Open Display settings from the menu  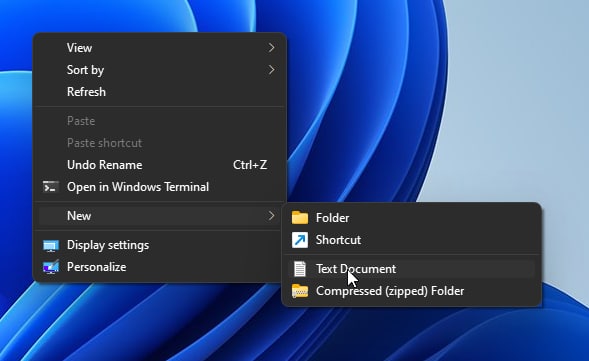click(160, 245)
